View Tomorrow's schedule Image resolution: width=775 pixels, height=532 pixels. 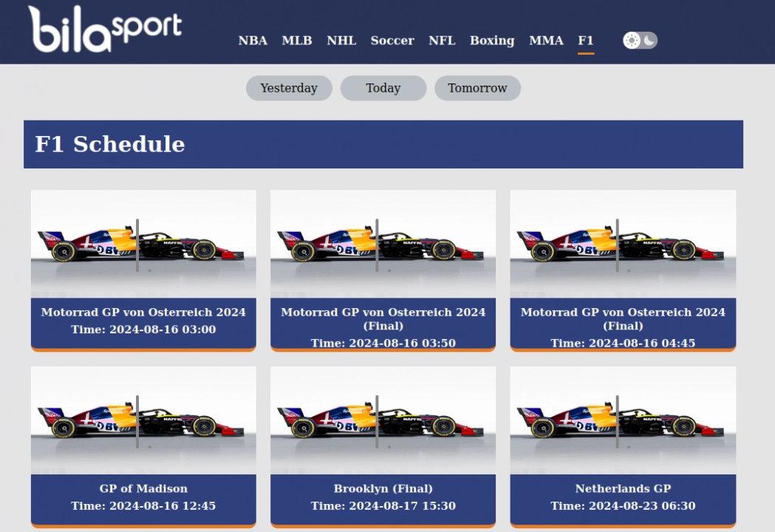coord(477,88)
